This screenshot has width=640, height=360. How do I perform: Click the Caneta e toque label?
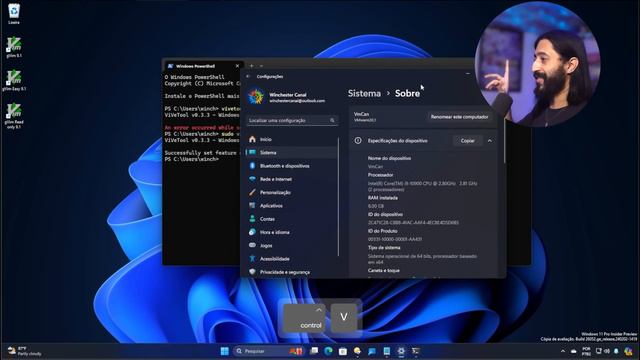pyautogui.click(x=384, y=271)
